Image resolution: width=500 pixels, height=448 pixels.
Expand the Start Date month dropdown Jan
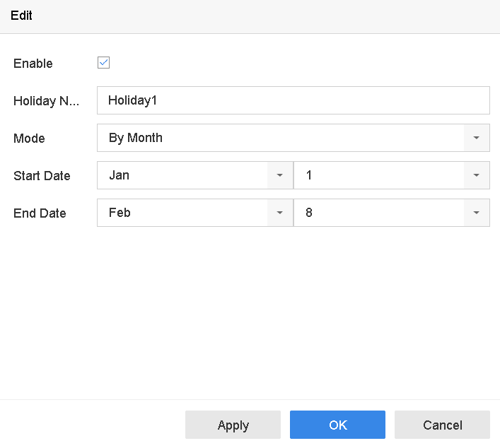coord(194,175)
